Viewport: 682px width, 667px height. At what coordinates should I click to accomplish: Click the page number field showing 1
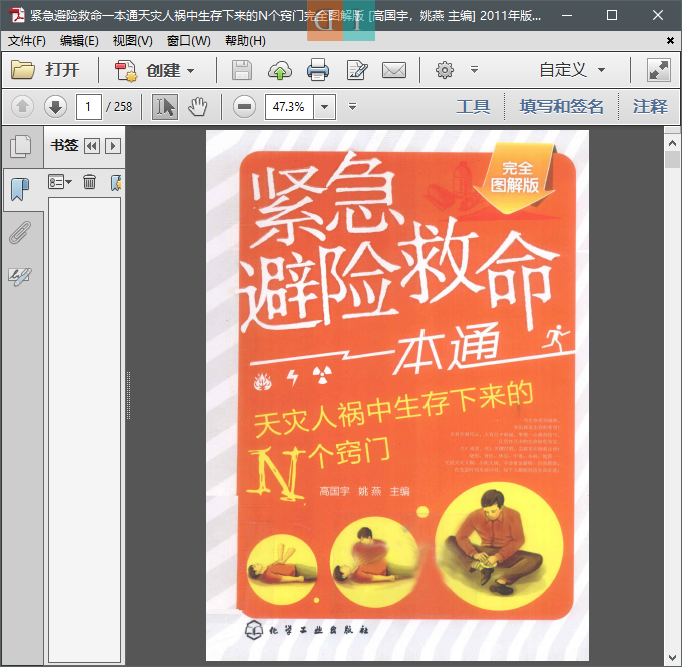[88, 107]
